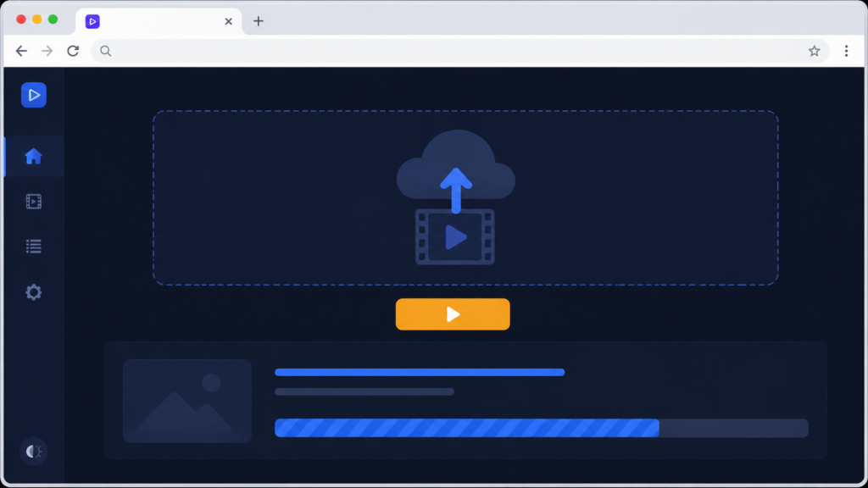Viewport: 868px width, 488px height.
Task: Reload the page
Action: (73, 51)
